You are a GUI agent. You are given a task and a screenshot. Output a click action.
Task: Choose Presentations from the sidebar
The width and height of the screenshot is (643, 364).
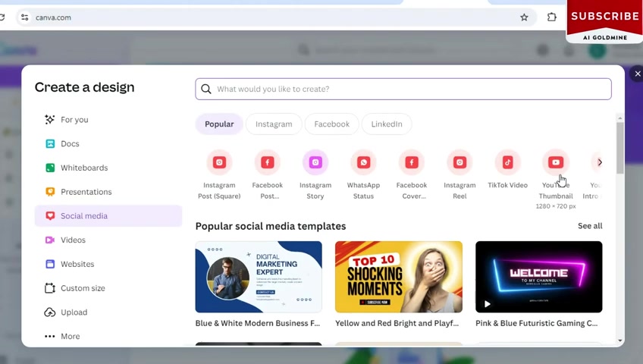coord(108,192)
